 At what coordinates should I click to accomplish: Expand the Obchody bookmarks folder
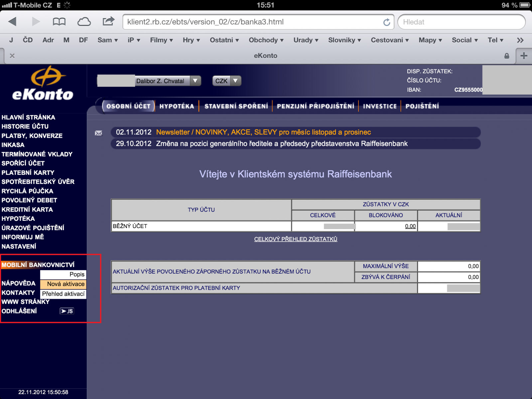[266, 40]
